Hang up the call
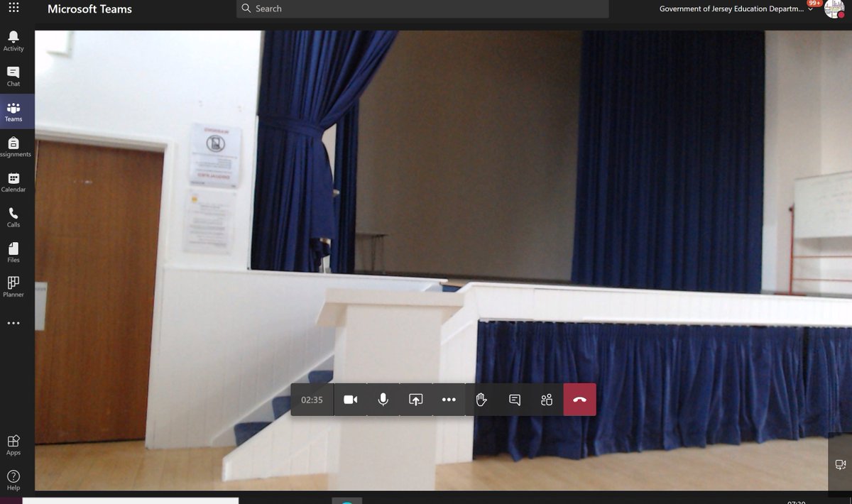The height and width of the screenshot is (504, 852). click(580, 400)
